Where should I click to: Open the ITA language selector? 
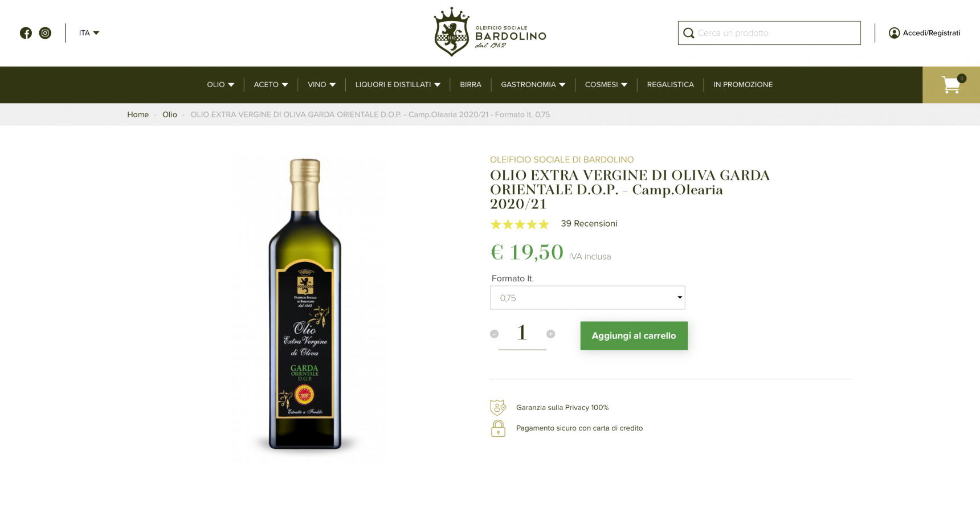89,33
